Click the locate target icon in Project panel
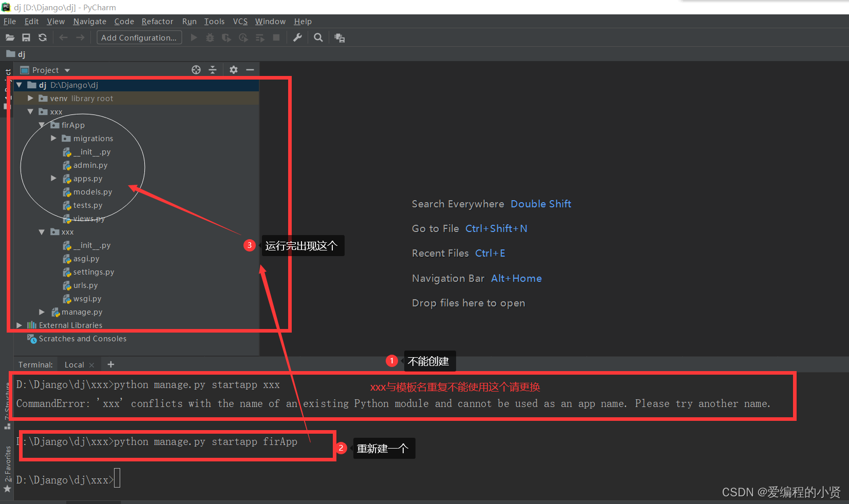 [196, 70]
